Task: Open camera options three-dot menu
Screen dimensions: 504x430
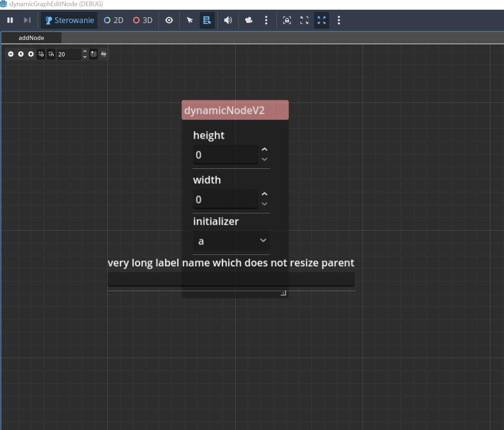Action: pos(266,20)
